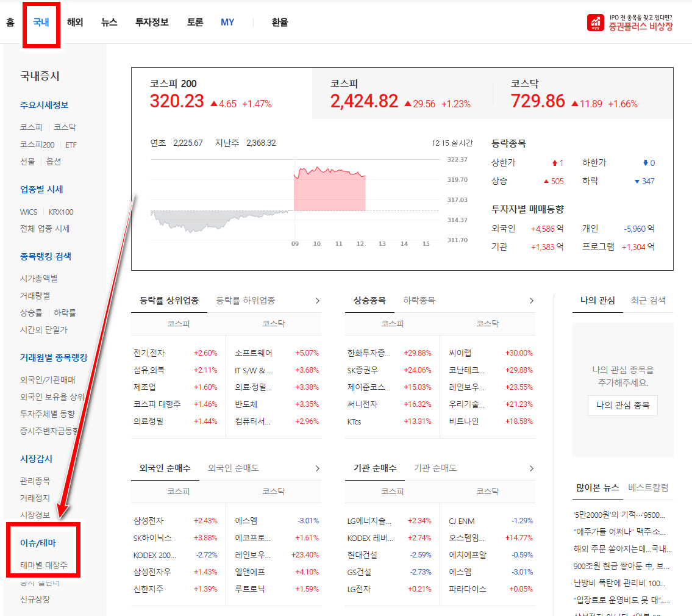
Task: Open news headline '5만2000원'의 기적
Action: [x=619, y=515]
